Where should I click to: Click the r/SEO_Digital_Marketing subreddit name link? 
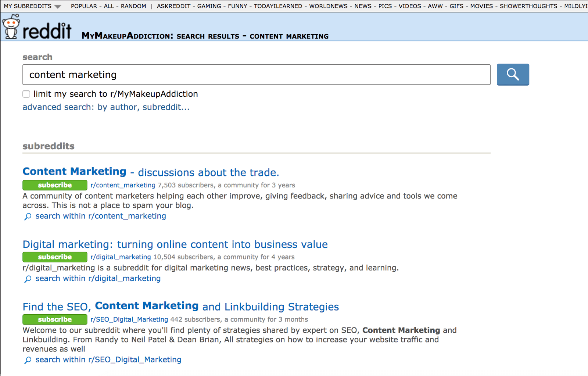point(129,319)
